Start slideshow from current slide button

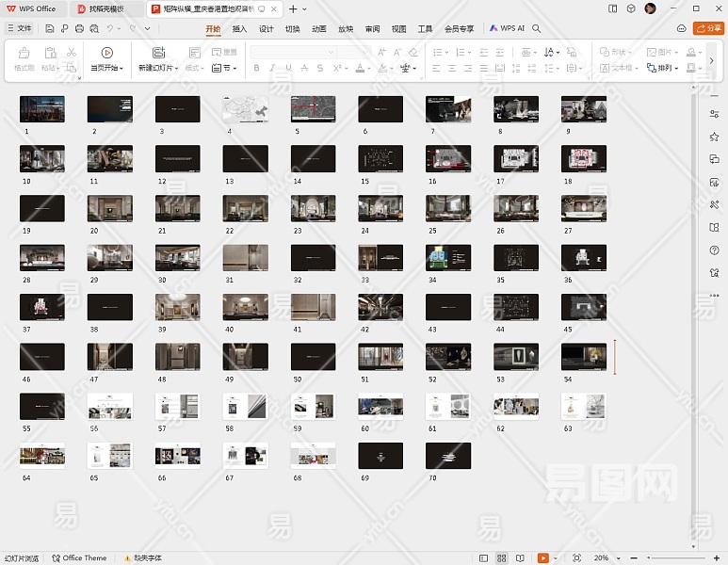(106, 54)
